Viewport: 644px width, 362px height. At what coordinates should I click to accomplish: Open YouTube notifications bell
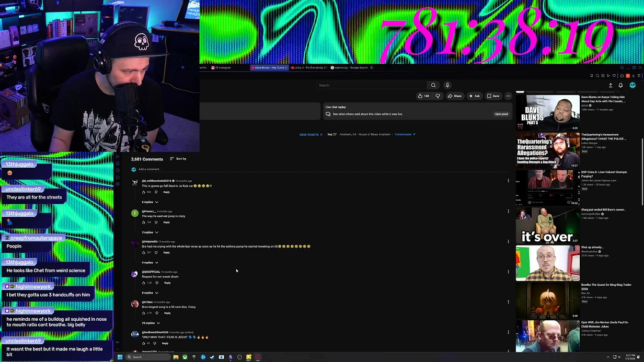pos(620,85)
